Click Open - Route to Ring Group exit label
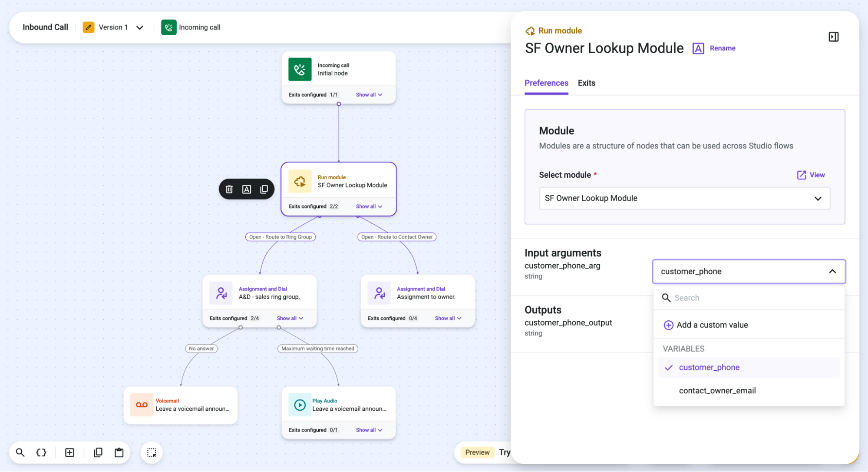Screen dimensions: 868x472 click(x=281, y=237)
